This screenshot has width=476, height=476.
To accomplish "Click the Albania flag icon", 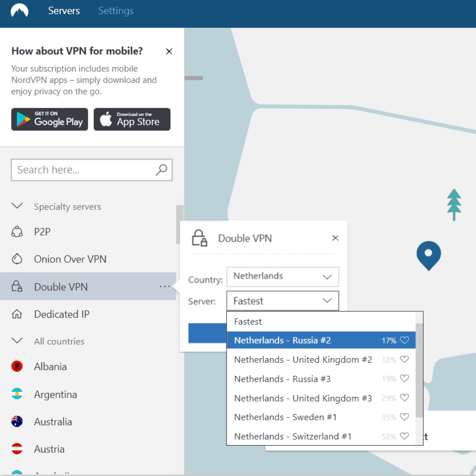I will [x=17, y=366].
